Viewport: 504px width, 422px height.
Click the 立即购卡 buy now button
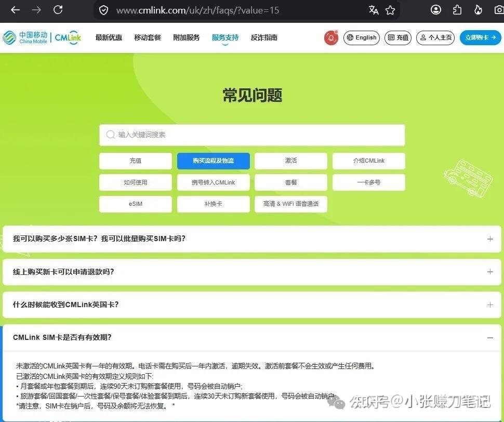(481, 37)
